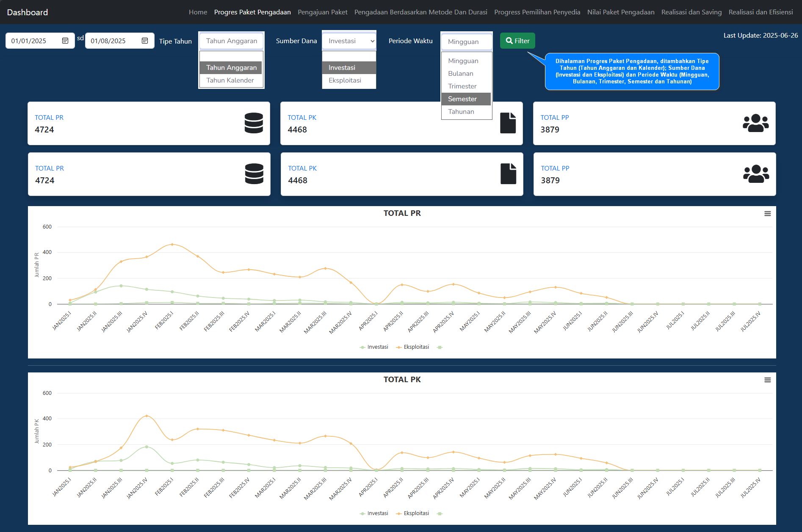Open TOTAL PK chart hamburger menu

(x=767, y=380)
